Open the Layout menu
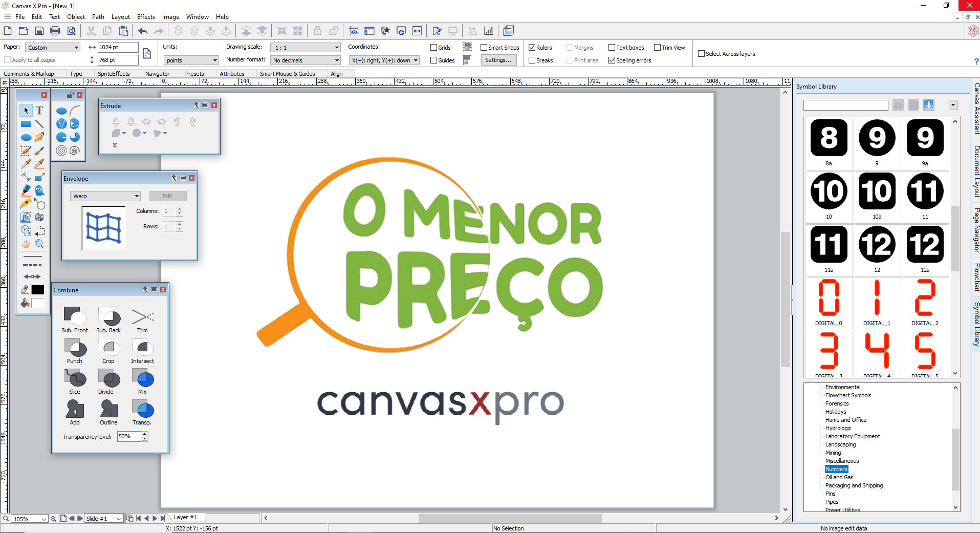 [x=121, y=17]
